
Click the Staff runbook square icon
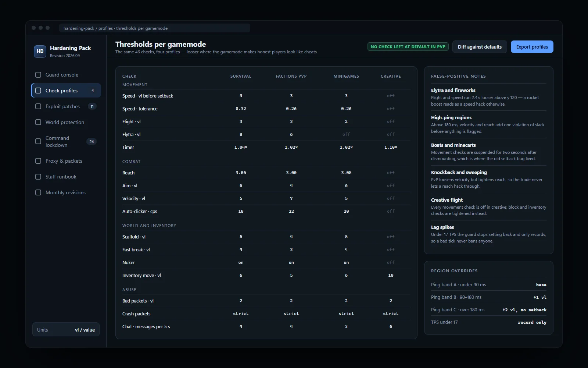point(38,177)
